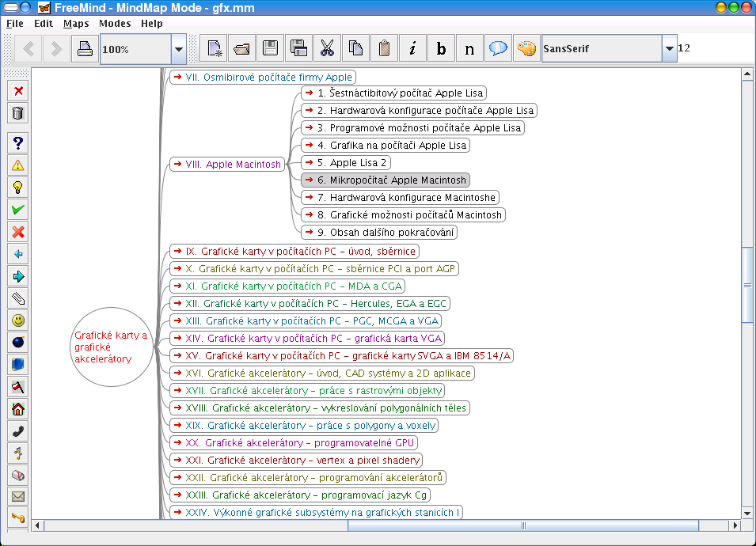Collapse the VIII. Apple Macintosh node
This screenshot has width=756, height=546.
227,165
